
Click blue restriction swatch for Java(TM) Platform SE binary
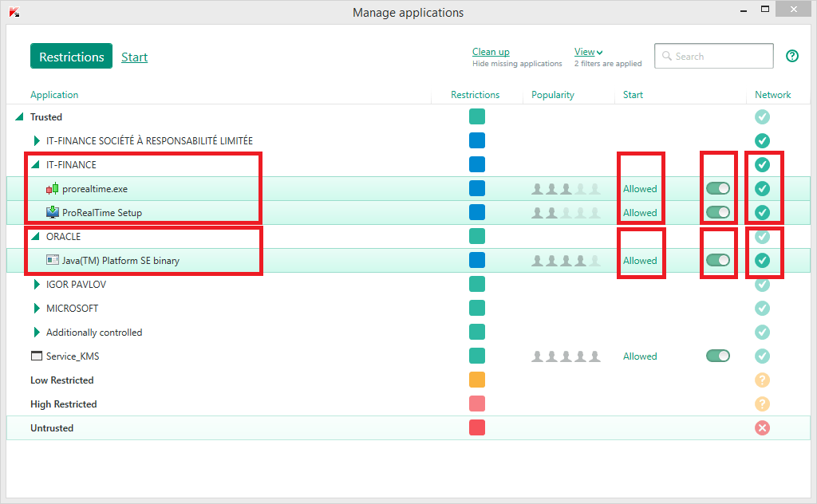[477, 260]
